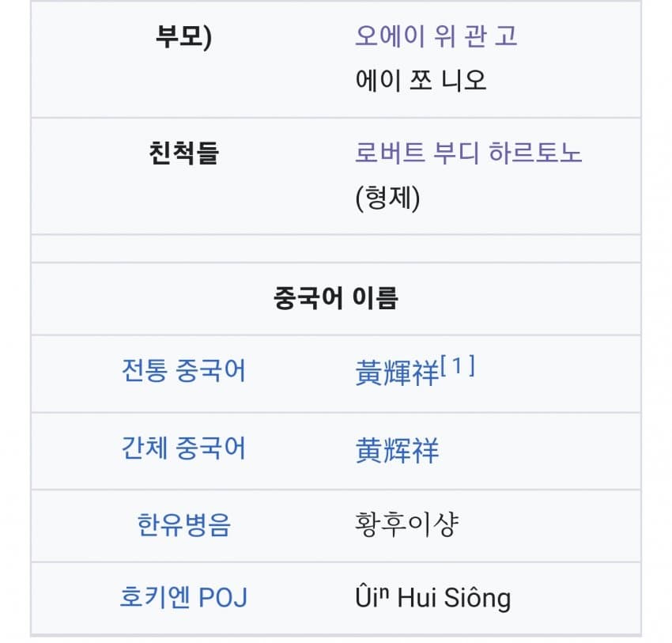Click the (형제) text
Viewport: 672px width, 643px height.
387,198
